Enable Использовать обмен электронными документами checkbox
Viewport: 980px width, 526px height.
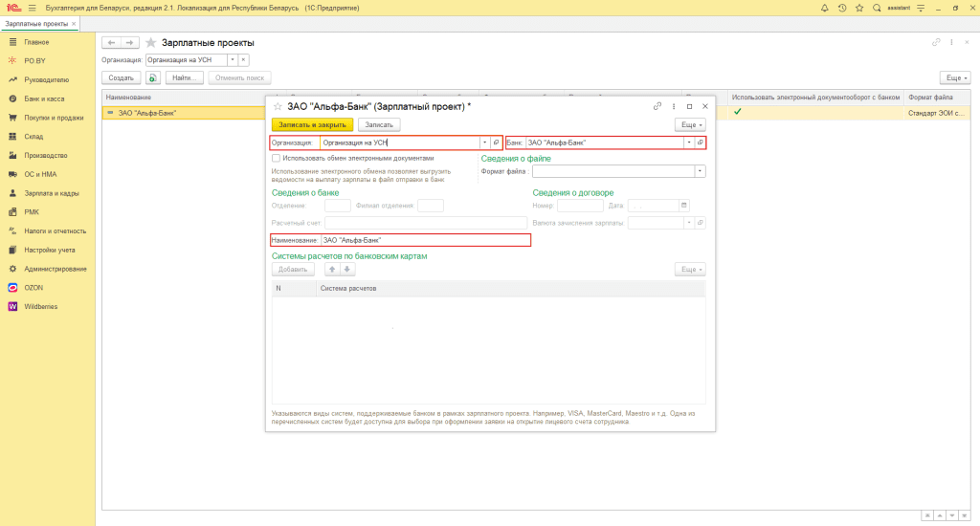click(x=277, y=158)
